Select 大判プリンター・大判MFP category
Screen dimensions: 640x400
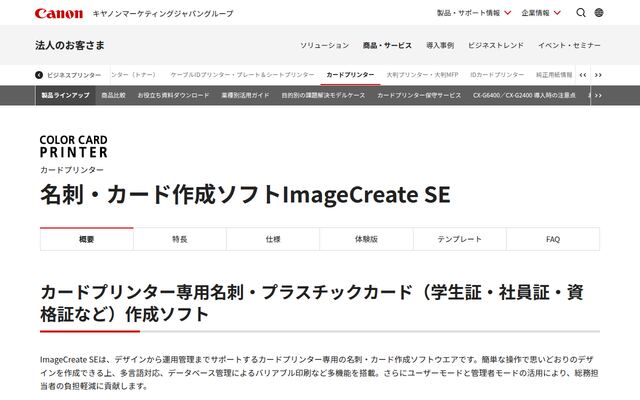[422, 75]
